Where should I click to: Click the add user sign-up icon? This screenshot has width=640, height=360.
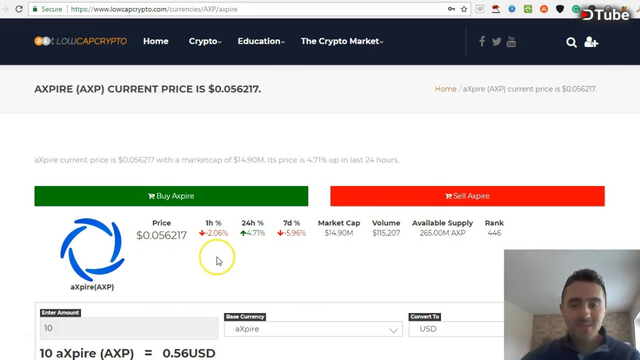[591, 42]
